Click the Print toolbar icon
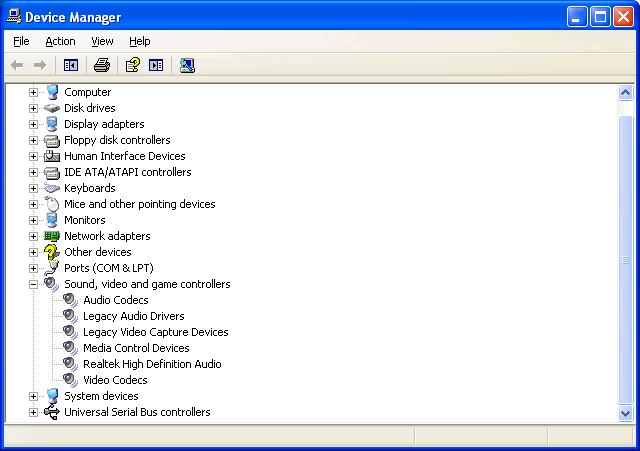The height and width of the screenshot is (451, 640). (x=102, y=65)
